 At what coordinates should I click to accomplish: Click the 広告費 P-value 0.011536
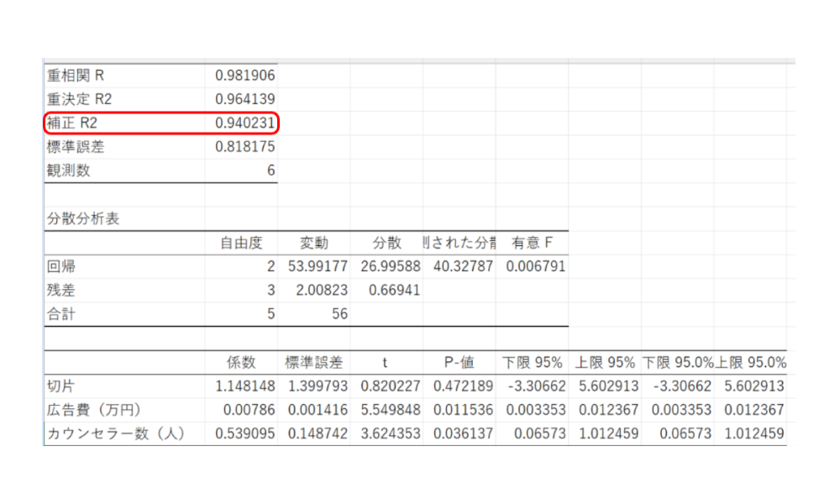coord(461,410)
